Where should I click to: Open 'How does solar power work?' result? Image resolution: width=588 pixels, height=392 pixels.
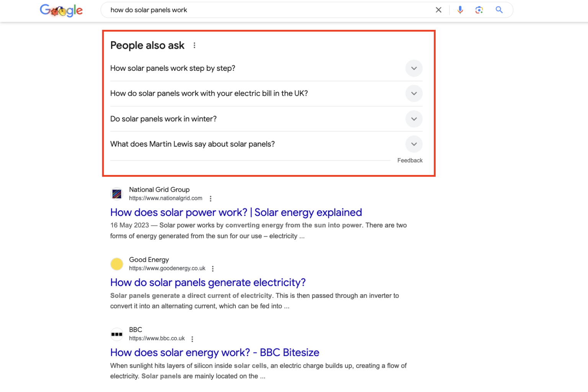(x=236, y=212)
